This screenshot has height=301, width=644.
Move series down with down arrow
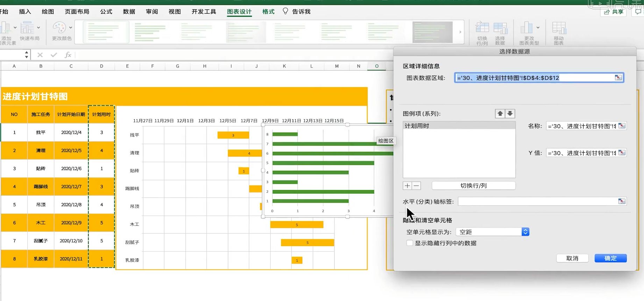point(510,113)
